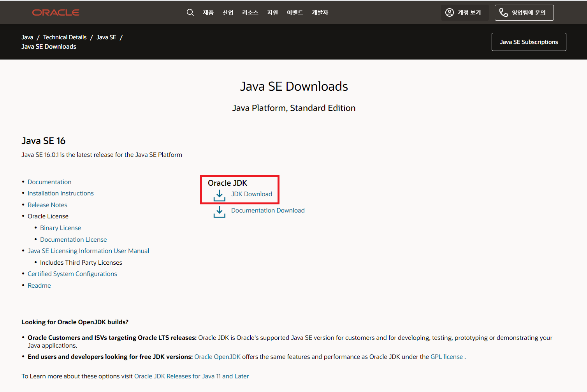Click the Oracle License list item

coord(48,216)
